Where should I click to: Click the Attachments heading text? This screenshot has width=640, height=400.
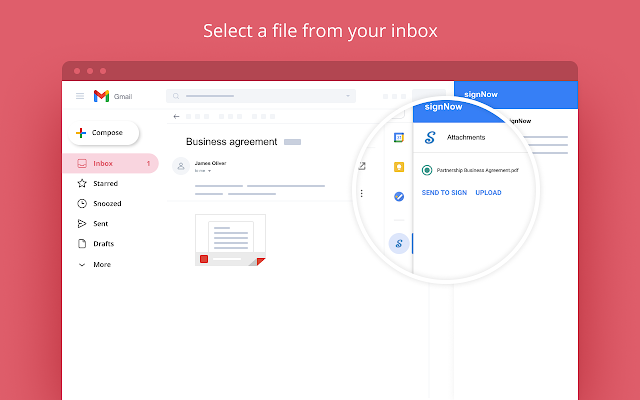[x=466, y=138]
